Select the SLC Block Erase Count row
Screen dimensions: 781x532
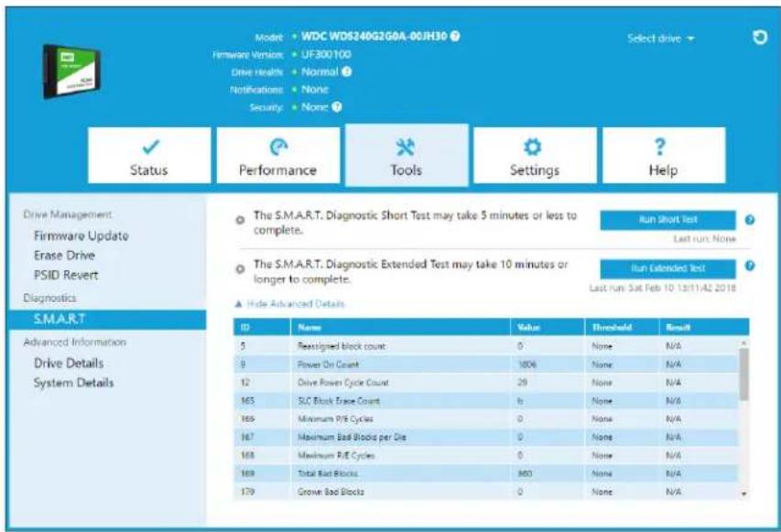click(486, 401)
